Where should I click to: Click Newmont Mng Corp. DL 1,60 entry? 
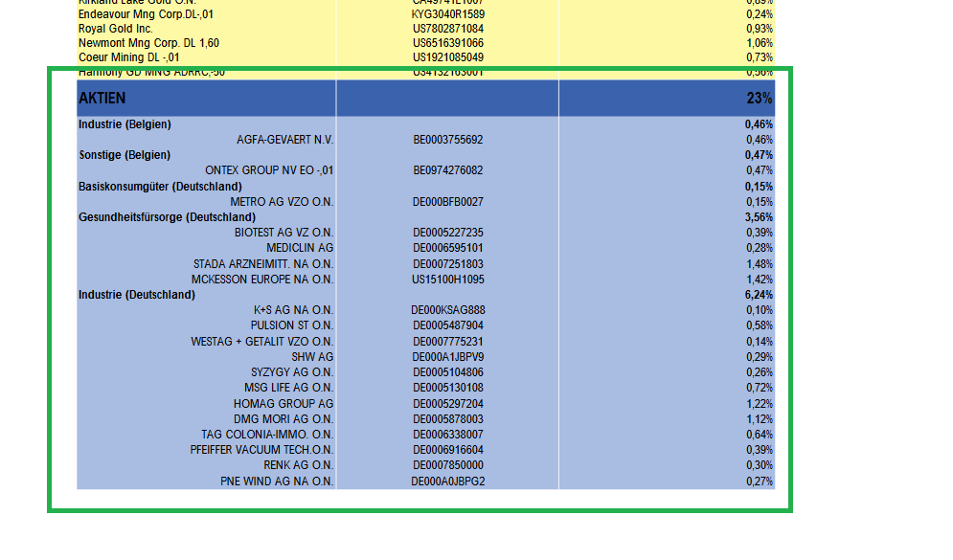click(148, 43)
